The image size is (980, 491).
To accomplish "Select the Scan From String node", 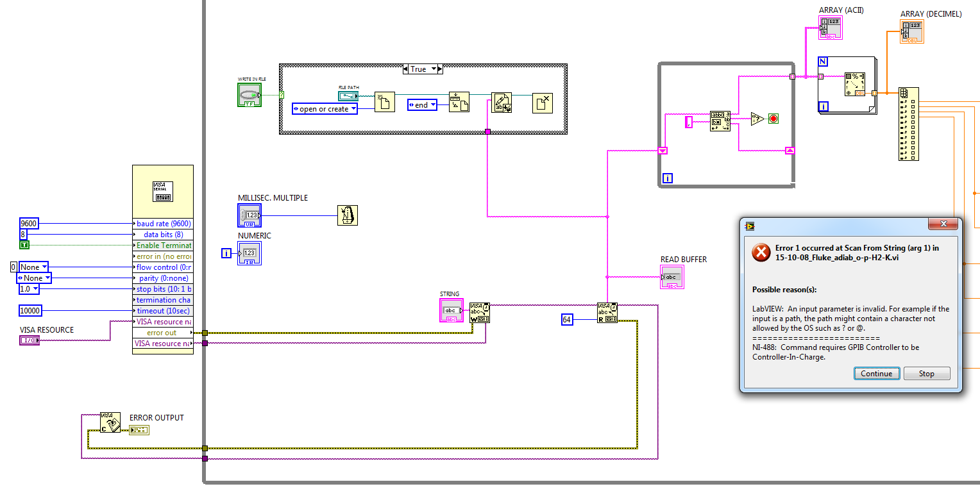I will coord(855,84).
